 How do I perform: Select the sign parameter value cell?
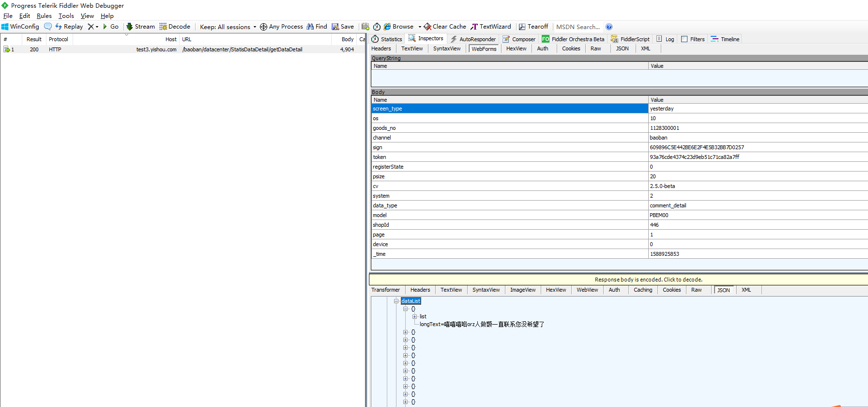pos(758,147)
